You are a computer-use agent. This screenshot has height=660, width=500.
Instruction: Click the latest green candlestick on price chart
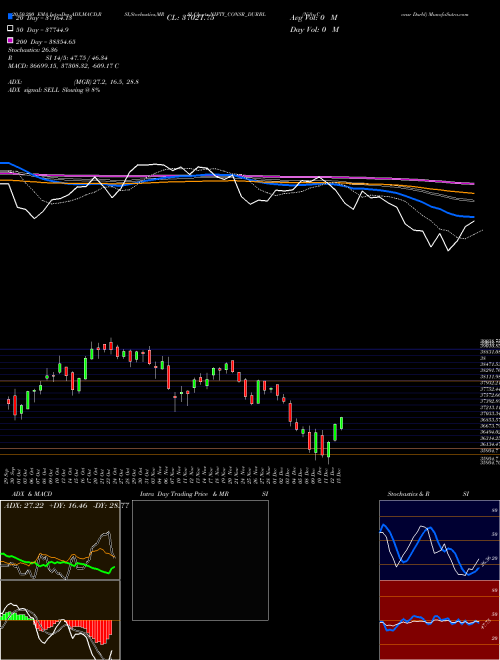pos(342,423)
